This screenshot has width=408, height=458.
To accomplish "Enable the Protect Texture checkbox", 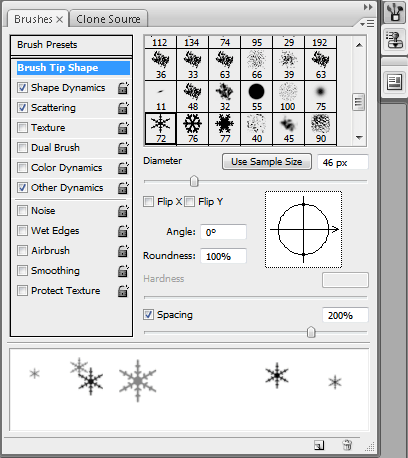I will point(22,291).
